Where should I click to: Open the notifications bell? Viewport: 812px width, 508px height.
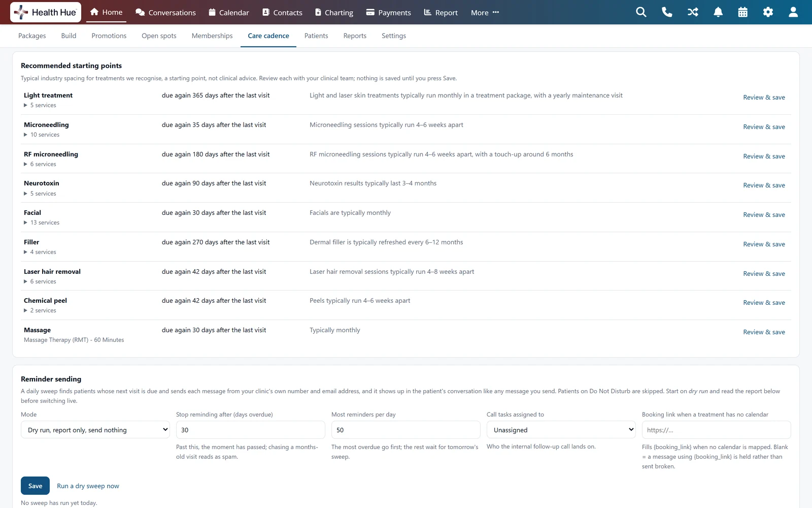coord(718,12)
